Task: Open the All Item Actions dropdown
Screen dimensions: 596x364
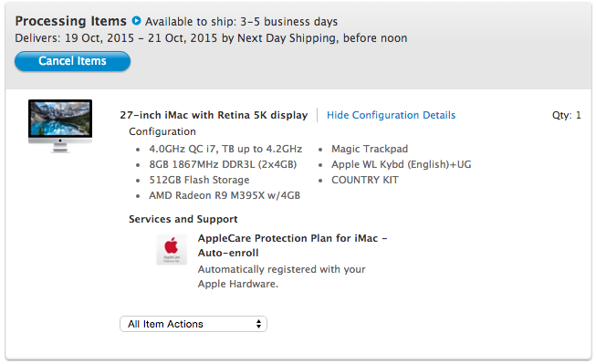Action: [193, 324]
